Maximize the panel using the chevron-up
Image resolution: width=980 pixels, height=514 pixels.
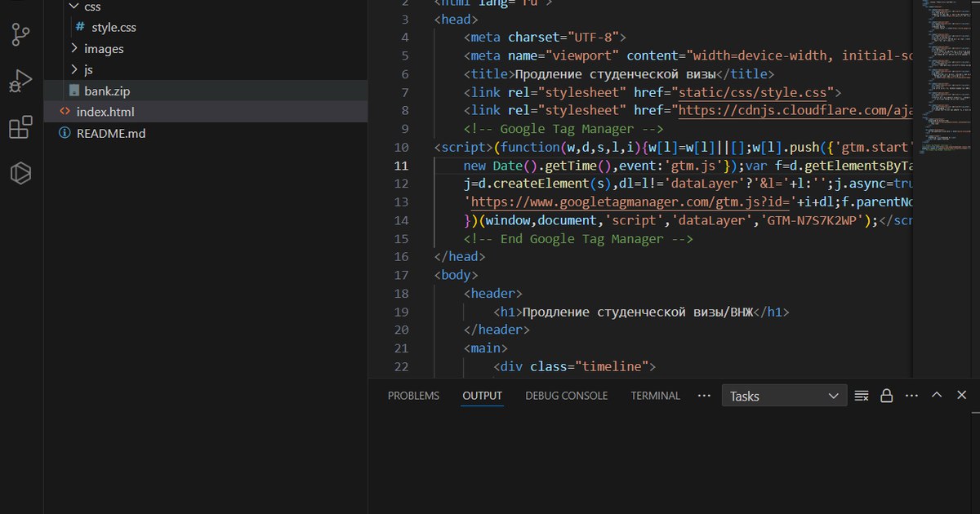tap(937, 396)
